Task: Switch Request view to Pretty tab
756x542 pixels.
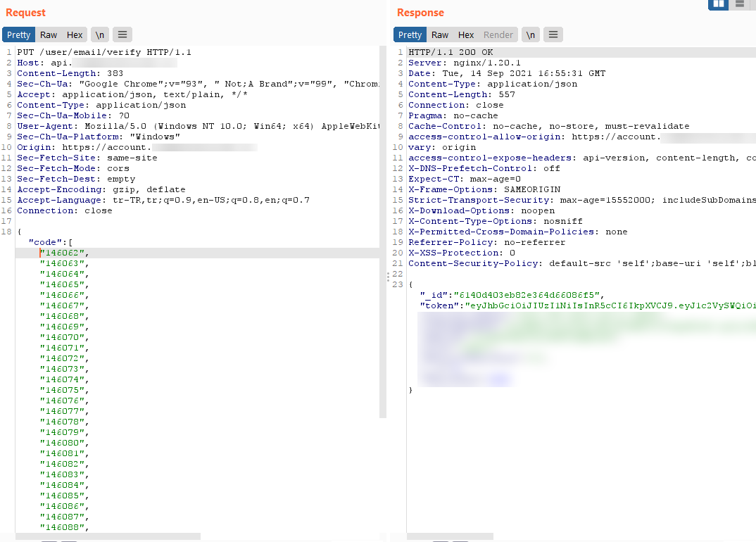Action: (19, 34)
